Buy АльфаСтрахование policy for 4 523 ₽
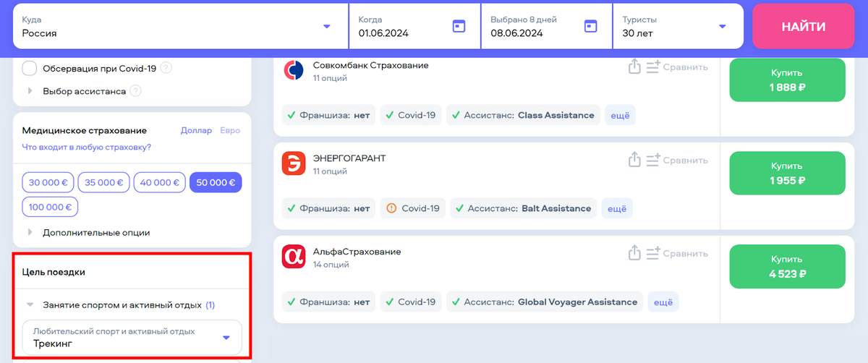This screenshot has height=363, width=868. 787,267
